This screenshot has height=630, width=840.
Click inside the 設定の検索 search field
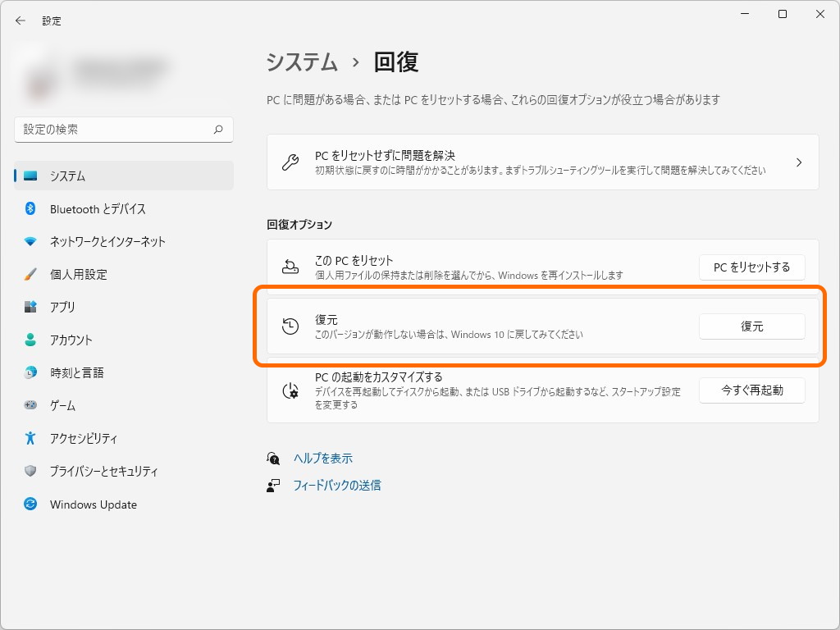point(123,129)
